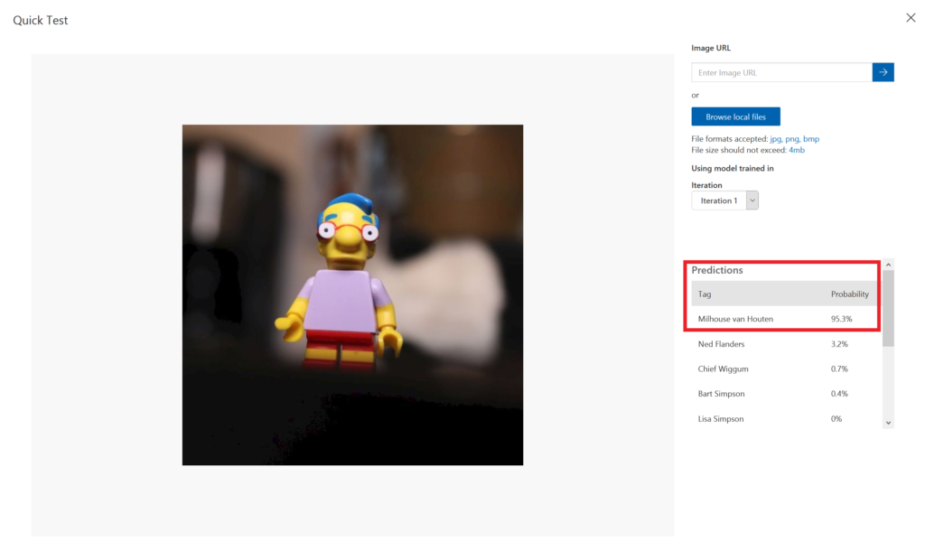Select the Milhouse van Houten prediction row
925x560 pixels.
coord(783,319)
